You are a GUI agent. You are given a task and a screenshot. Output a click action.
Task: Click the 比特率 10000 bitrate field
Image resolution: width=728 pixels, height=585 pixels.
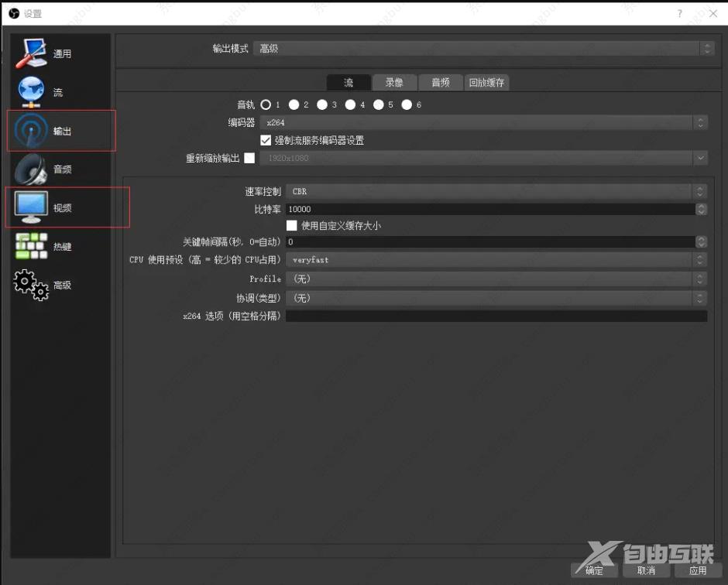(490, 209)
